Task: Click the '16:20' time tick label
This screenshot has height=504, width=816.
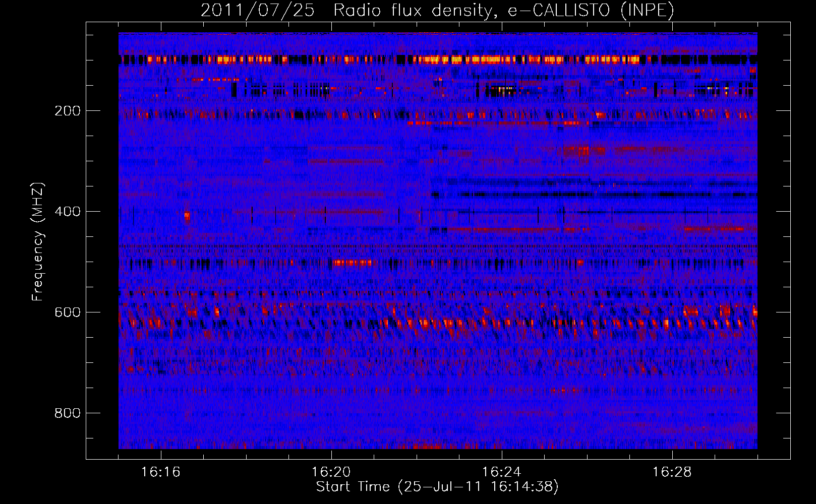Action: [x=331, y=472]
